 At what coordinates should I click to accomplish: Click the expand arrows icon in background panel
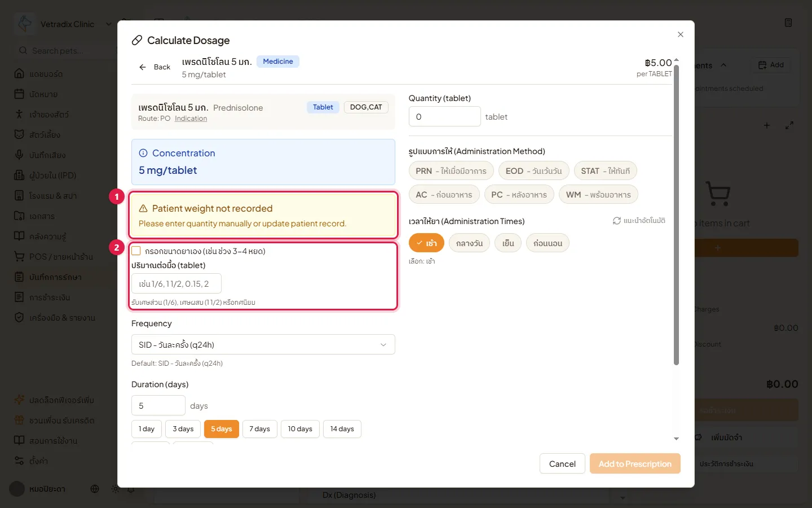(x=789, y=125)
